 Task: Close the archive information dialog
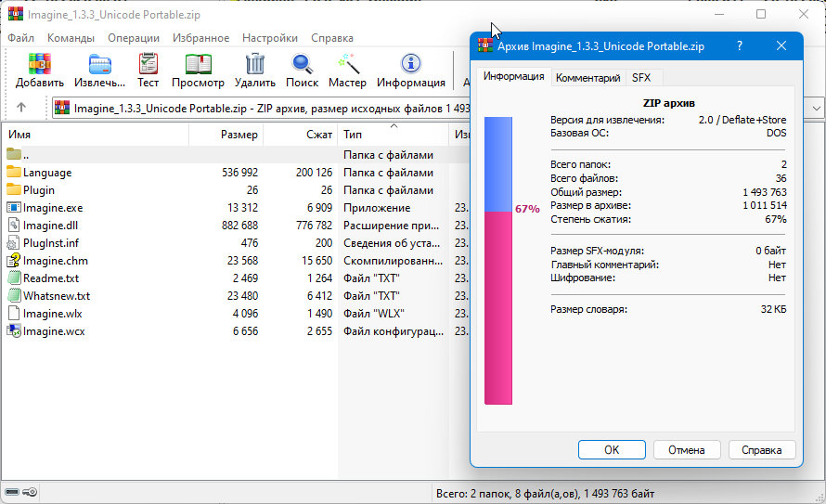[781, 45]
